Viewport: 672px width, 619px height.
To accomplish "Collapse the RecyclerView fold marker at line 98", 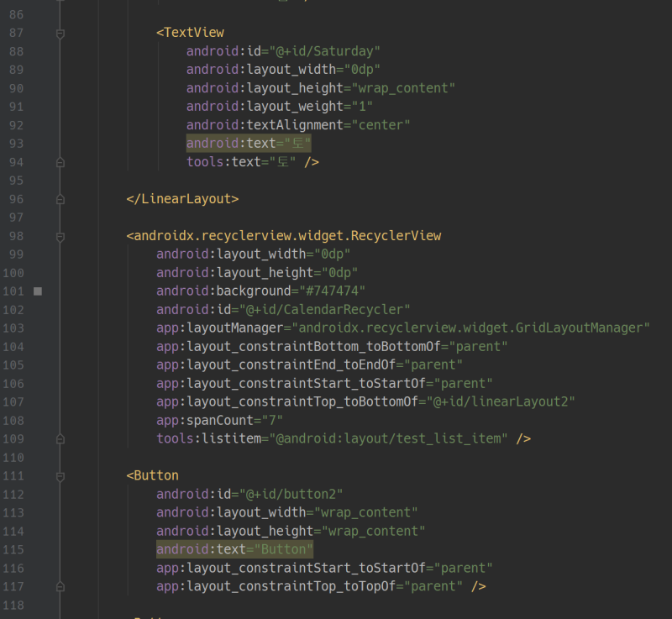I will pos(60,237).
